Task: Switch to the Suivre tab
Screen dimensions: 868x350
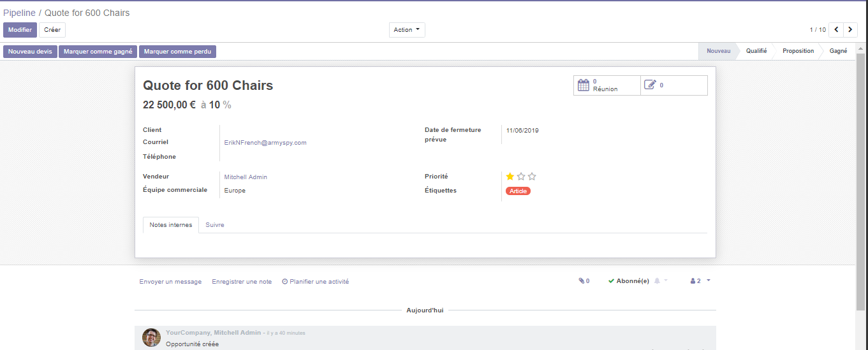Action: click(215, 225)
